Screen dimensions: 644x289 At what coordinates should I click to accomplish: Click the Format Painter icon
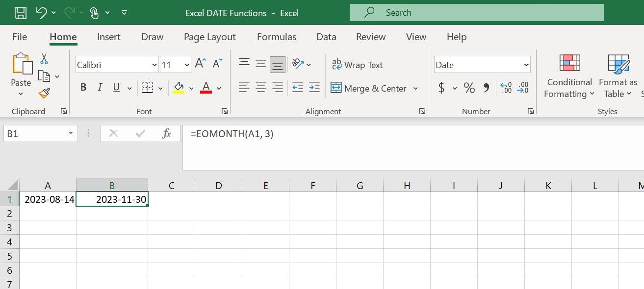43,93
